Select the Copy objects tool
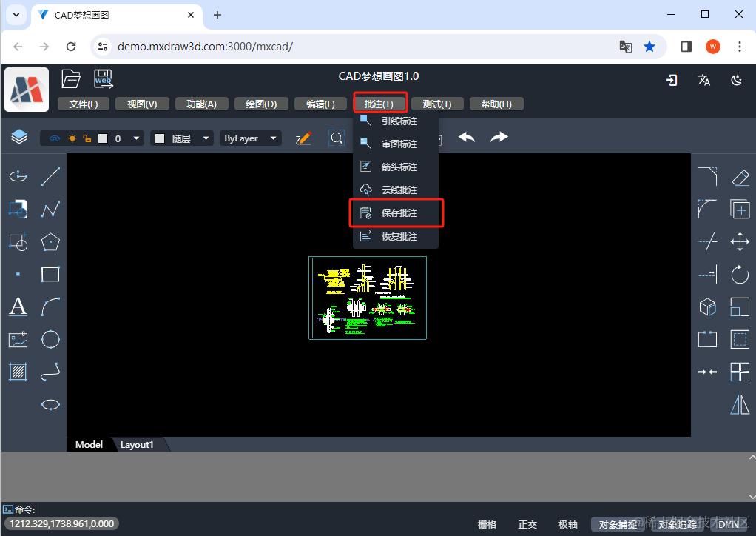Viewport: 756px width, 536px height. tap(740, 209)
